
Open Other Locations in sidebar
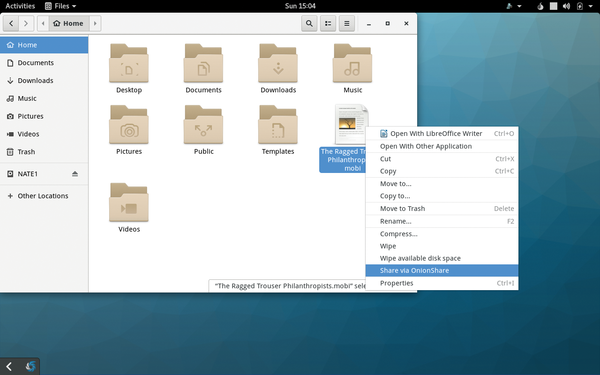pos(44,196)
